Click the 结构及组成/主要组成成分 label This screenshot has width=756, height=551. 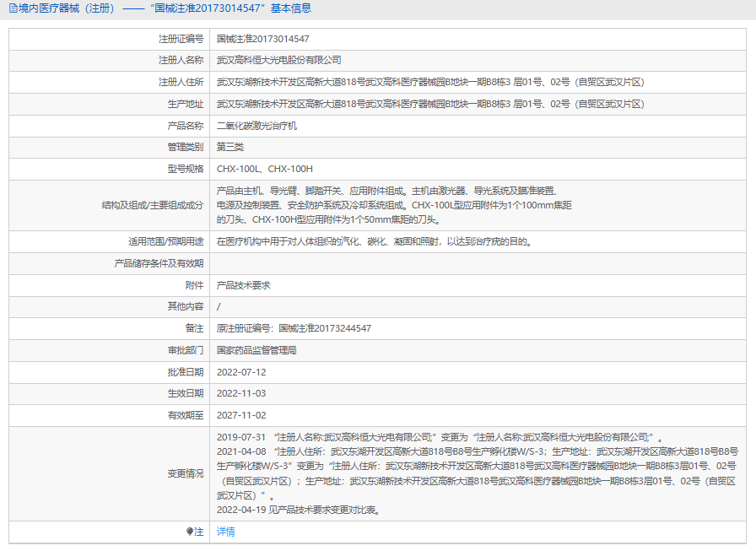pyautogui.click(x=153, y=205)
